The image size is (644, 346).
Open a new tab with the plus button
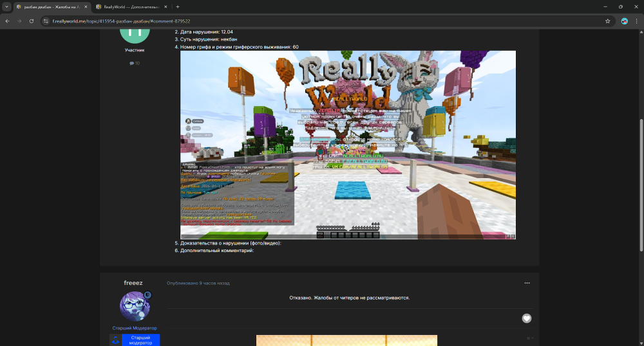point(178,6)
